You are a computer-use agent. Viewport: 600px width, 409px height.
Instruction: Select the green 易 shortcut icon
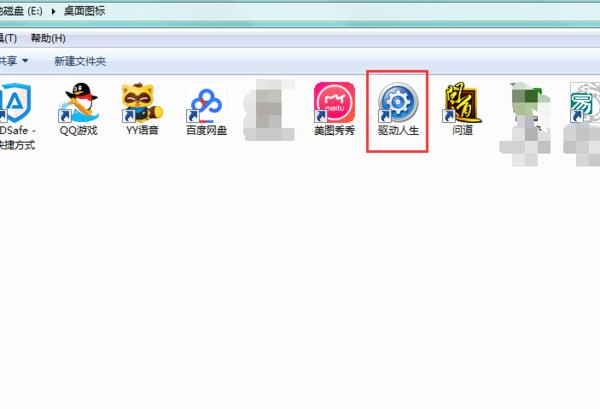(x=585, y=103)
